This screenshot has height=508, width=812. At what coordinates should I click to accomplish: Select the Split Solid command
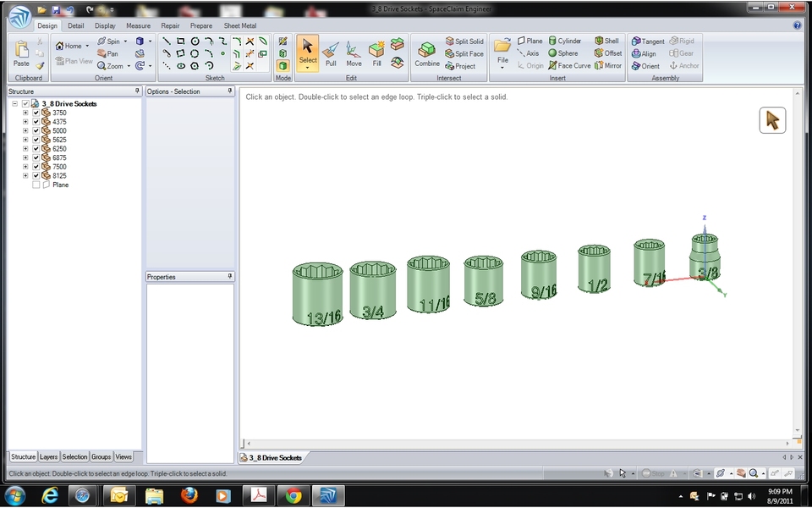click(x=464, y=40)
